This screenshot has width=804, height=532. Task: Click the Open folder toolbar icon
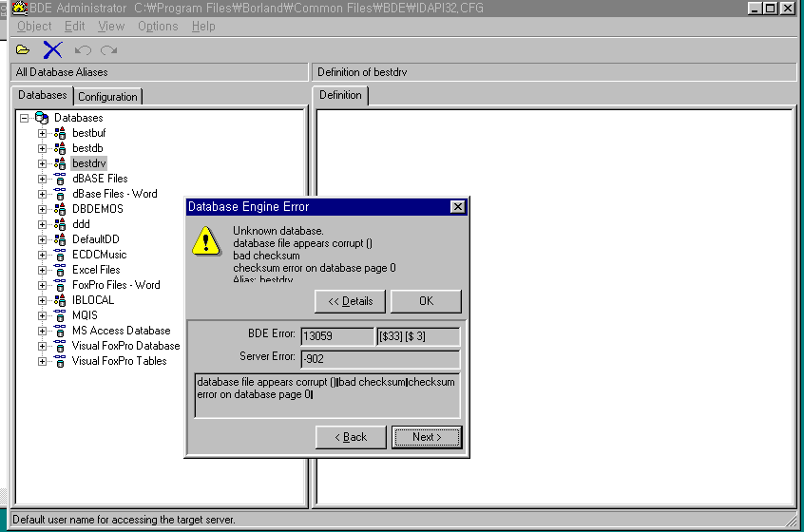pos(23,49)
